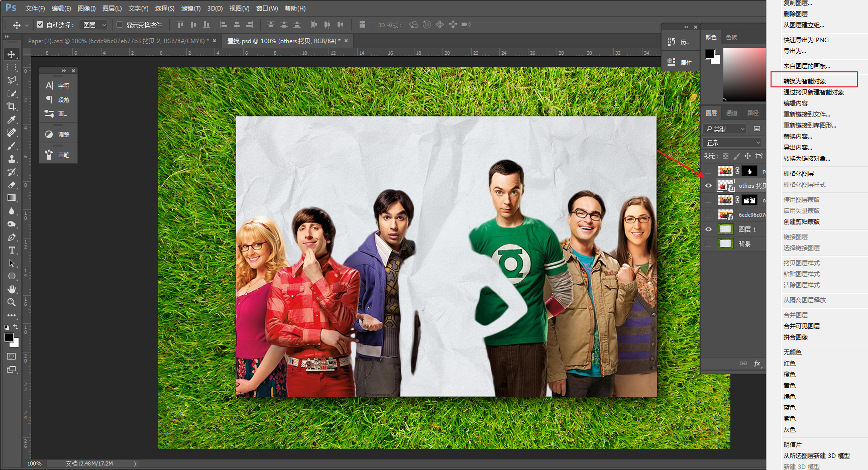This screenshot has width=868, height=470.
Task: Select the Zoom tool
Action: click(x=11, y=302)
